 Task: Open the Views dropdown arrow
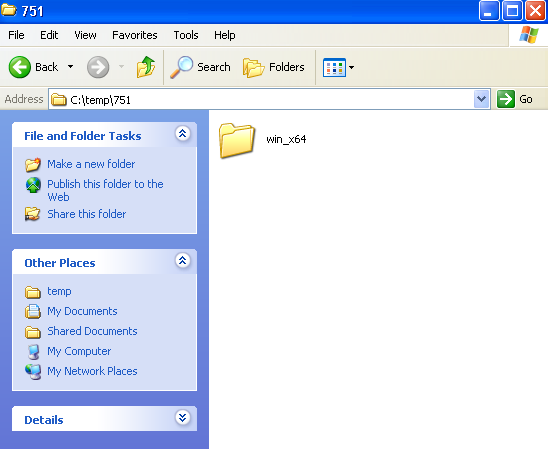[x=352, y=67]
